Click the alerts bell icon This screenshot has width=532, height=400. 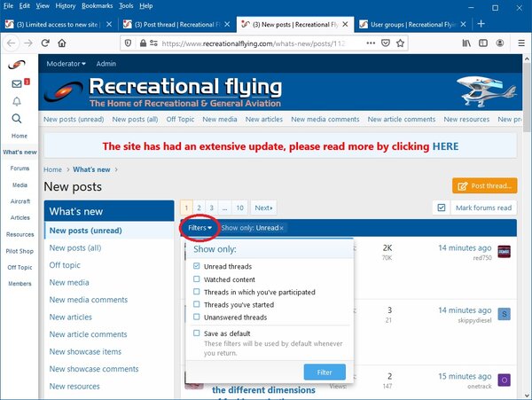[x=17, y=100]
